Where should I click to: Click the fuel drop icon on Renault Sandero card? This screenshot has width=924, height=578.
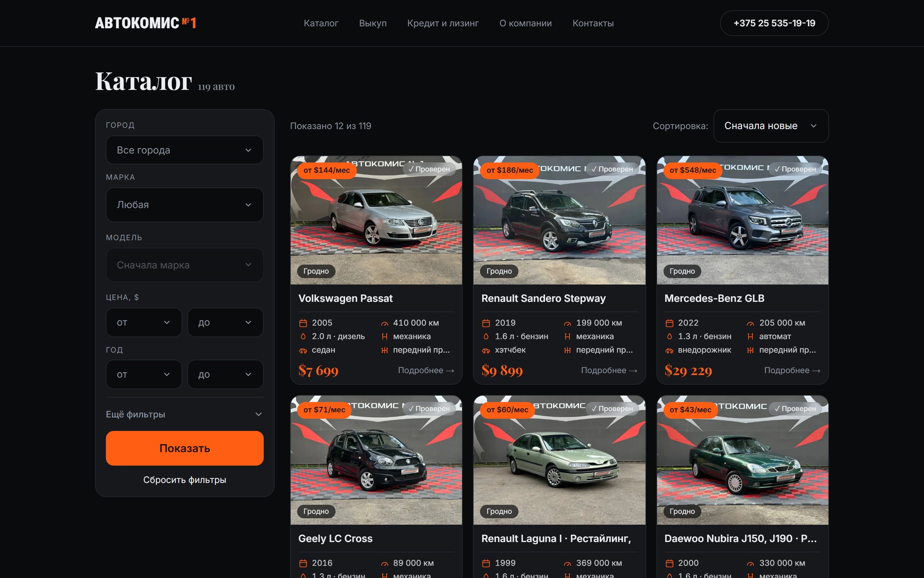click(x=486, y=337)
